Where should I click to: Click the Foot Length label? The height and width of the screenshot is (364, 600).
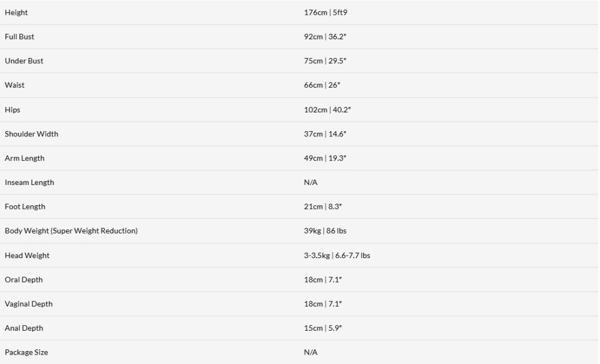[25, 207]
